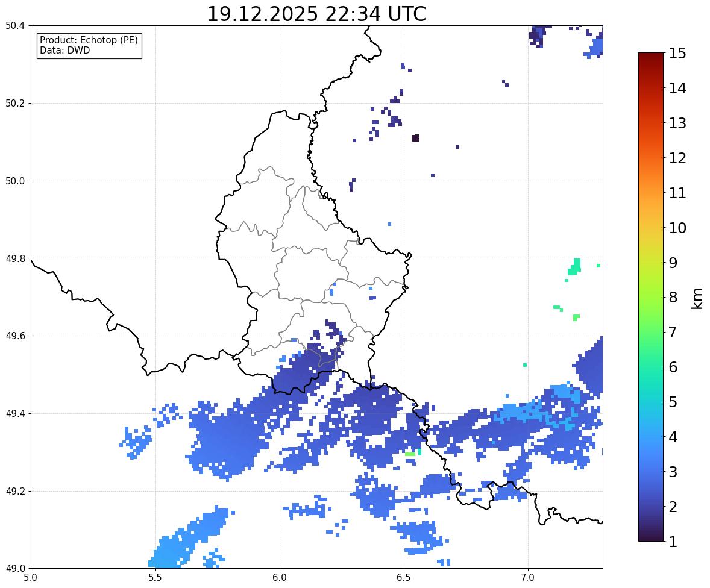Click the longitude tick label '6.0'
The height and width of the screenshot is (588, 710).
point(280,578)
